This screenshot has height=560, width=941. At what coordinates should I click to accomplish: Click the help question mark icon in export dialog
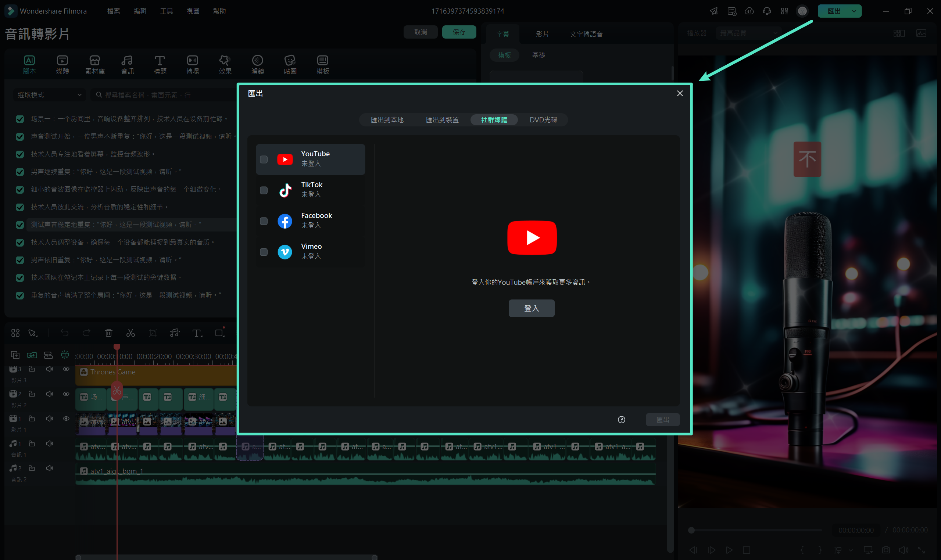coord(621,420)
